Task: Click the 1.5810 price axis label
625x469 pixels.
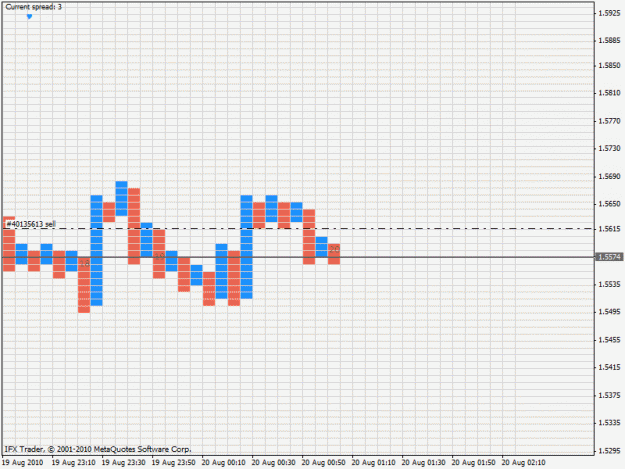Action: 609,93
